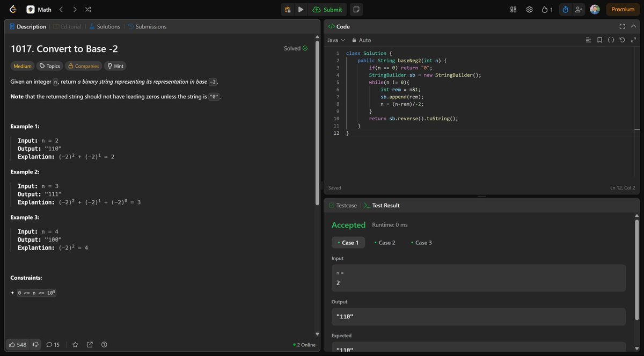Switch to the Submissions tab
This screenshot has width=644, height=356.
[x=147, y=26]
